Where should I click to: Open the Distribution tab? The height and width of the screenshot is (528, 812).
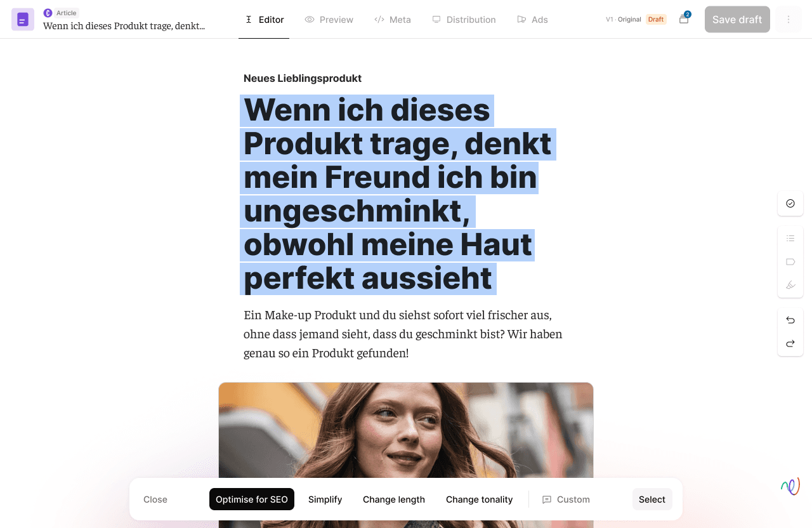pyautogui.click(x=464, y=20)
